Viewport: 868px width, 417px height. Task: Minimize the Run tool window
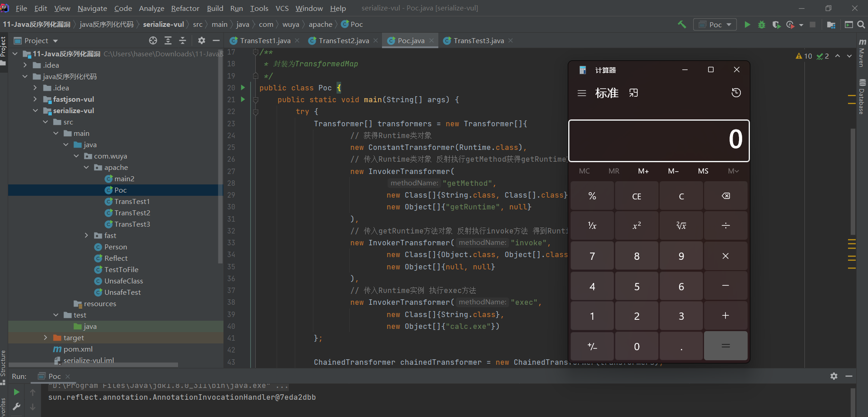(x=848, y=376)
